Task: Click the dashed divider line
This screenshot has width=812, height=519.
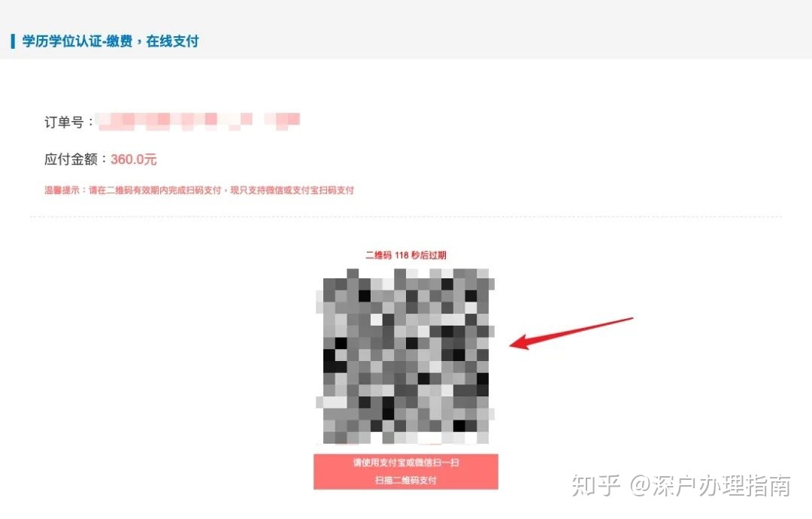Action: [x=406, y=217]
